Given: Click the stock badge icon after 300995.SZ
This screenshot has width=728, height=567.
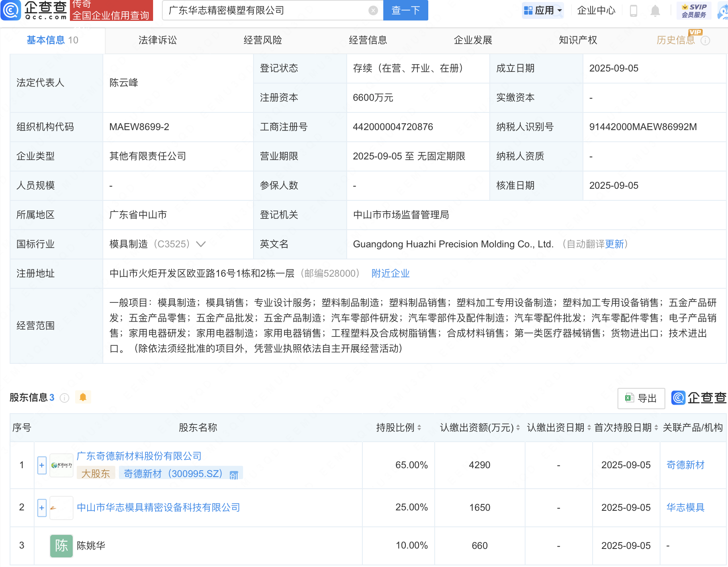Looking at the screenshot, I should pos(234,475).
